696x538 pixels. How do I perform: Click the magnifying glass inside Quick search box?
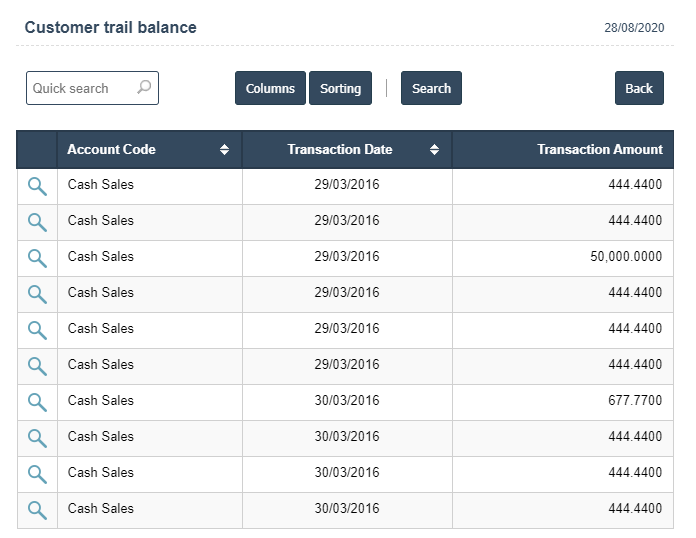[144, 88]
